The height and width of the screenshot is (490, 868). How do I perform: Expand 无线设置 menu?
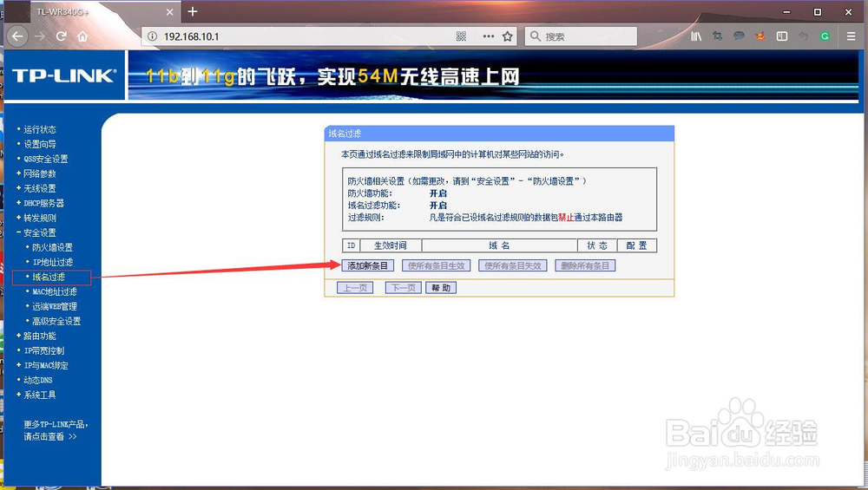[40, 188]
